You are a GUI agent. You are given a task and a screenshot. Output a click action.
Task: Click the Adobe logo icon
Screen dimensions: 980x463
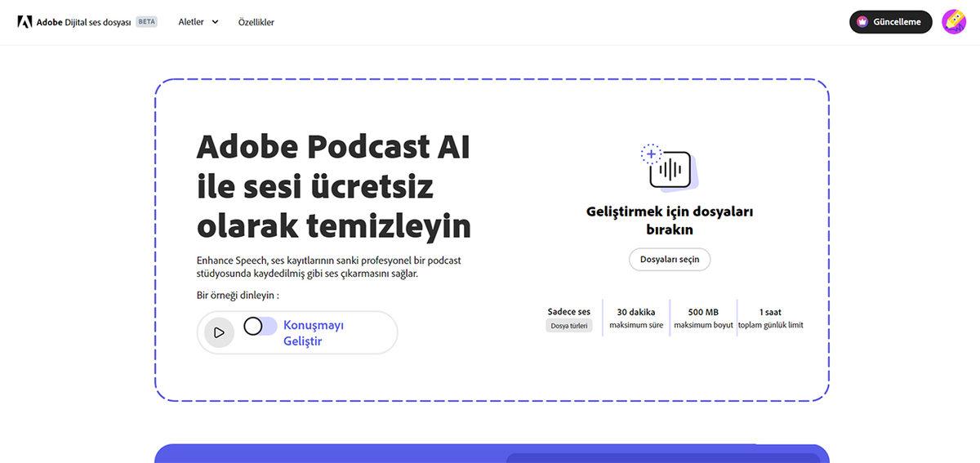[24, 22]
